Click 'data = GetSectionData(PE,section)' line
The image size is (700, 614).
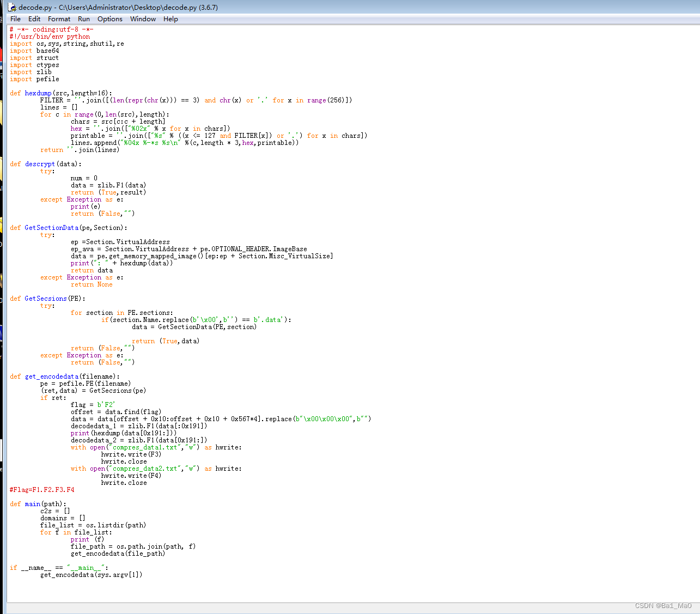coord(194,327)
